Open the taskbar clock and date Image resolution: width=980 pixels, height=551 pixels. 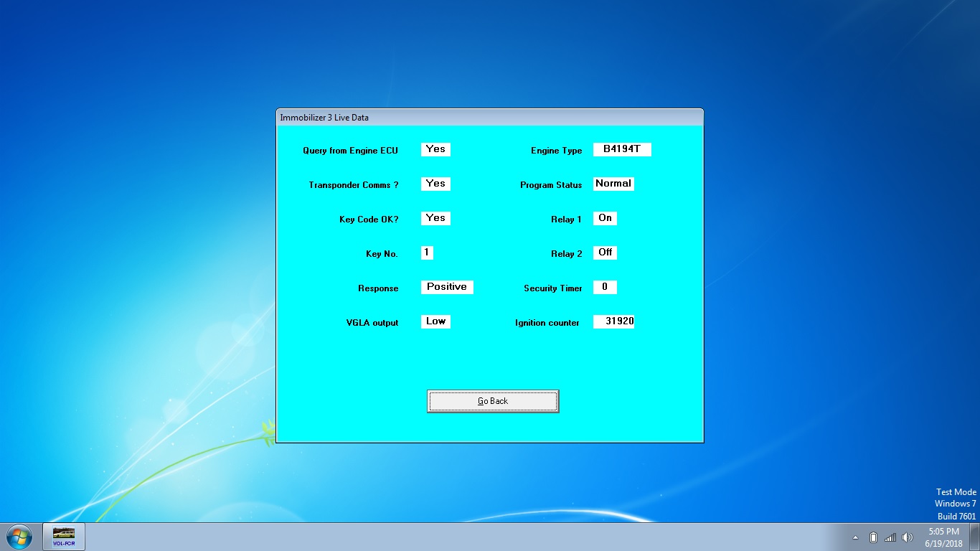[x=943, y=537]
